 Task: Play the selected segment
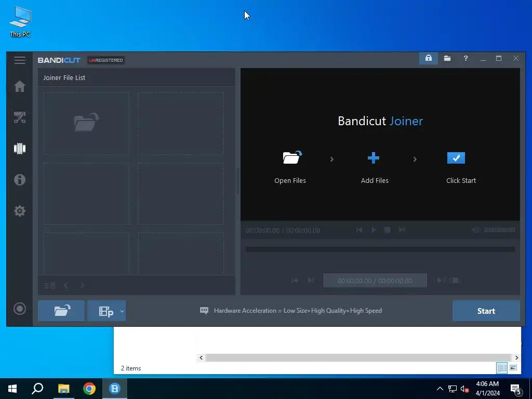coord(440,280)
